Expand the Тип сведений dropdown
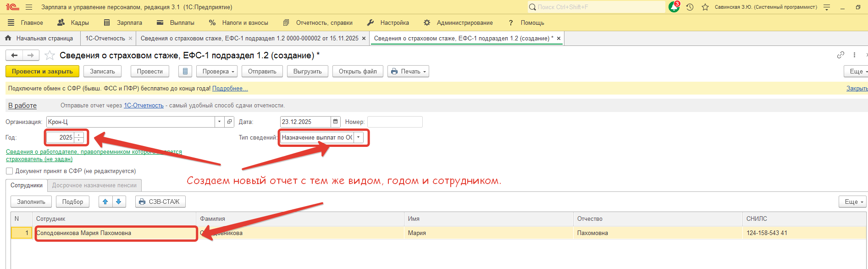The width and height of the screenshot is (868, 269). (x=358, y=137)
